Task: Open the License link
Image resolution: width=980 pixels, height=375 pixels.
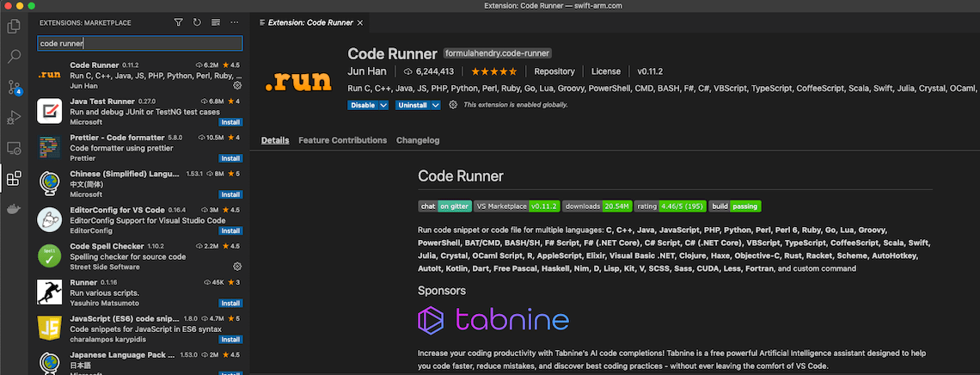Action: pos(606,71)
